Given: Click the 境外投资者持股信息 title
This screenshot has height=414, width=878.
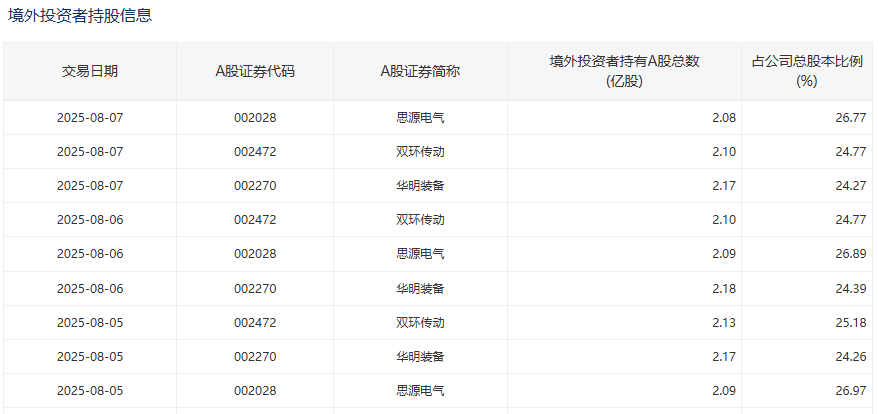Looking at the screenshot, I should [81, 16].
